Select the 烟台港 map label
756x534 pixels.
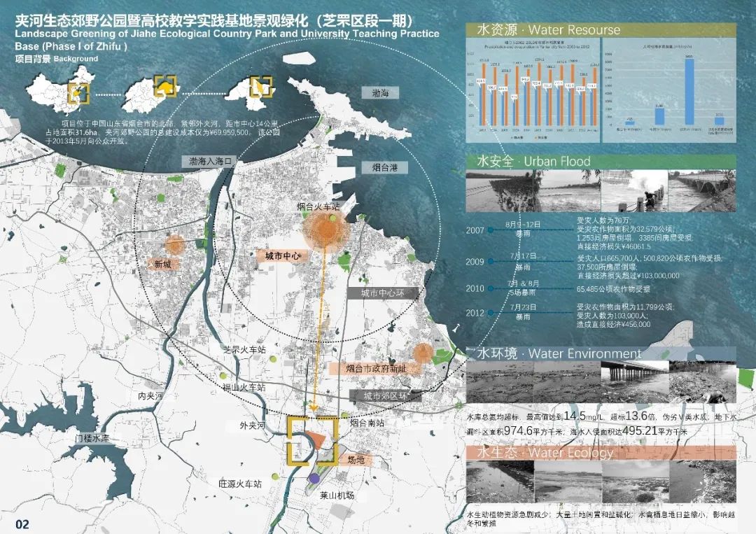tap(385, 168)
